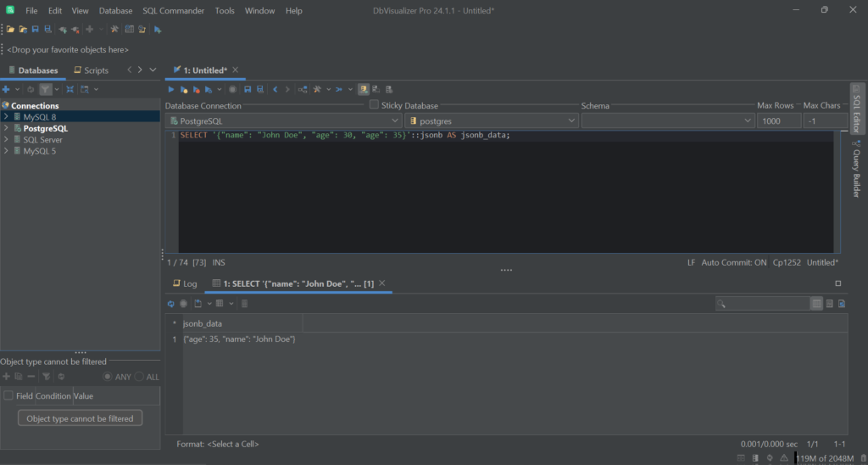Toggle the highlighted yellow editor-option icon
The width and height of the screenshot is (868, 465).
tap(364, 89)
